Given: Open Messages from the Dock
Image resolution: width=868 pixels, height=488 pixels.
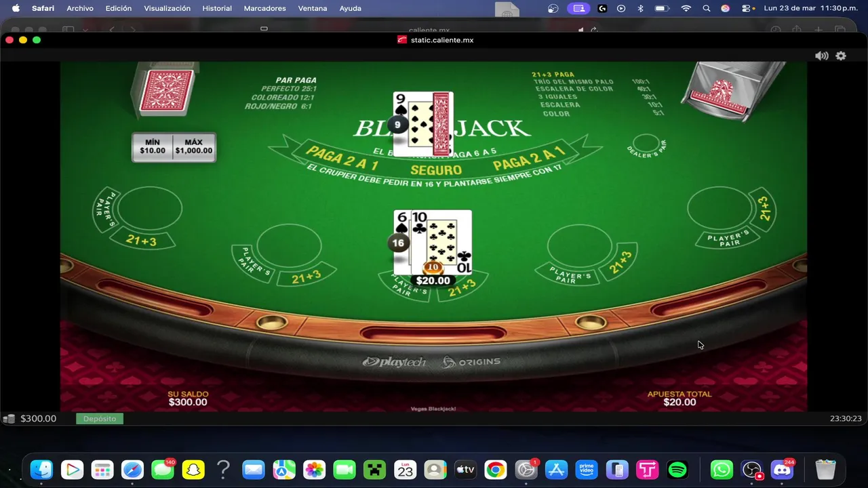Looking at the screenshot, I should point(163,470).
